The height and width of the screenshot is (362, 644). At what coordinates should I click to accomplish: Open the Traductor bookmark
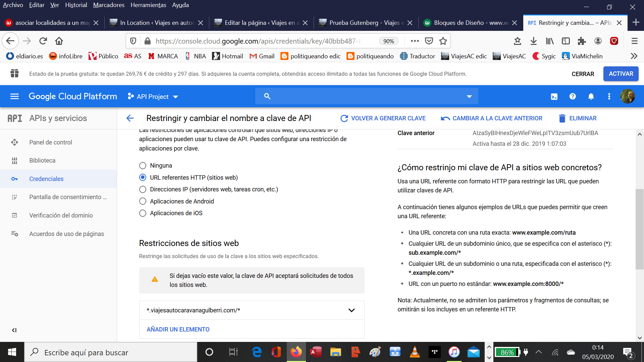[x=417, y=56]
